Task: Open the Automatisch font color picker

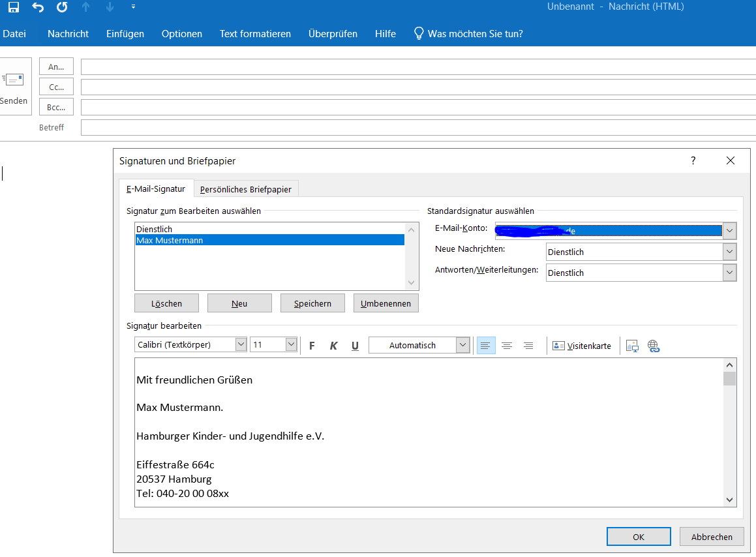Action: point(462,345)
